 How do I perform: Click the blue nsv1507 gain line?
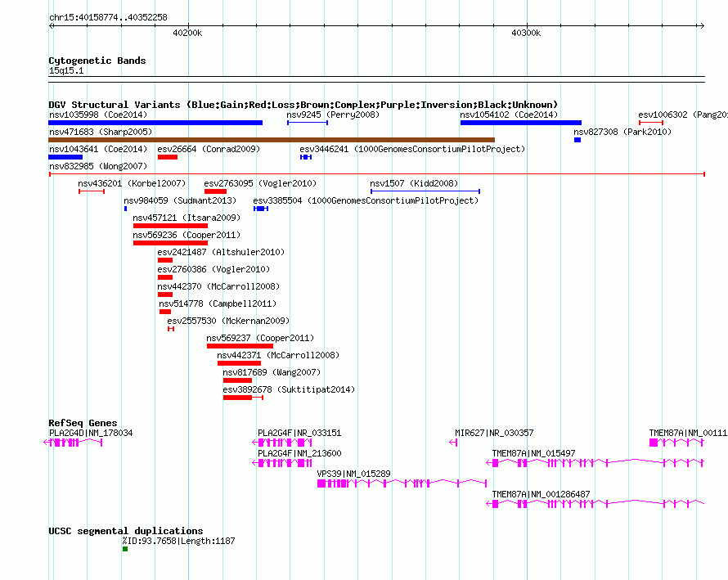425,191
